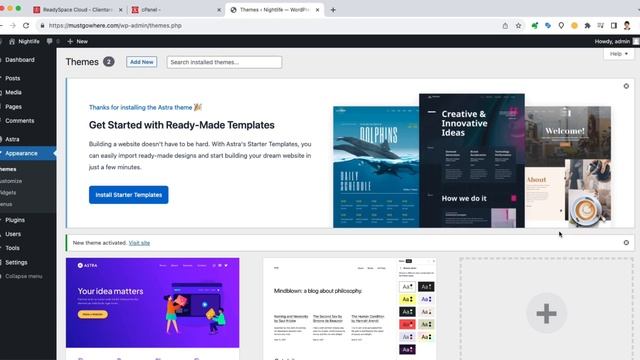The width and height of the screenshot is (640, 360).
Task: Click the Add New theme button
Action: pos(142,62)
